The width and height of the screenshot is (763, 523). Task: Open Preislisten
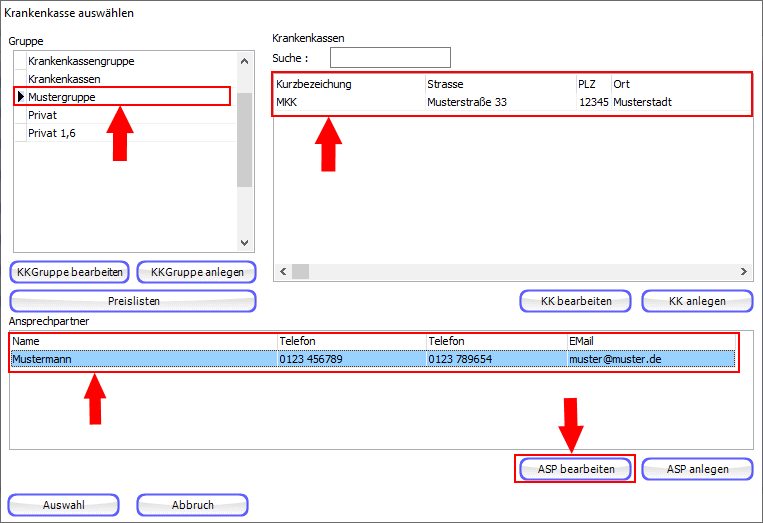click(133, 301)
